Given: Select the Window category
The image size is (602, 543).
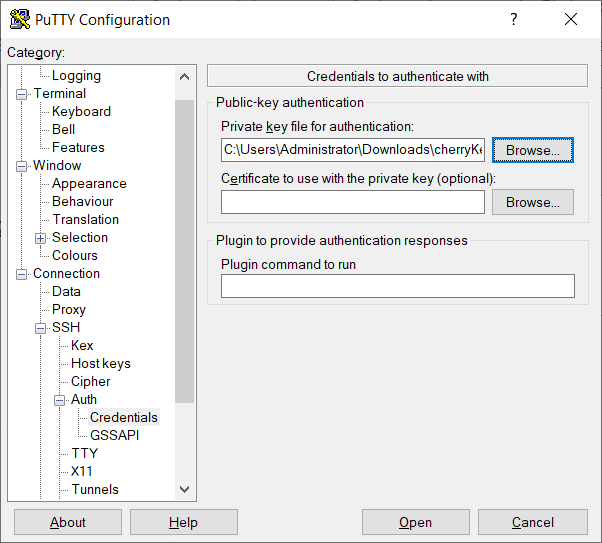Looking at the screenshot, I should [x=57, y=166].
